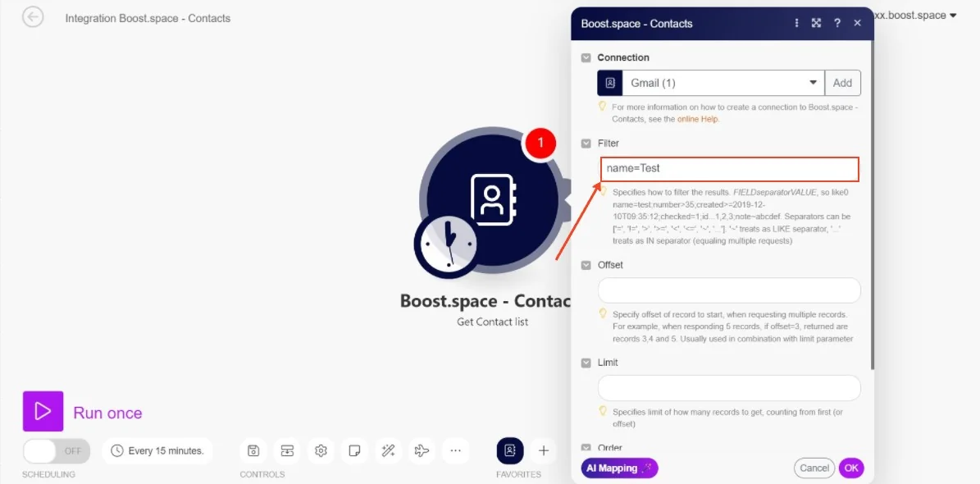The height and width of the screenshot is (484, 980).
Task: Click the import/export blueprint icon
Action: [x=287, y=450]
